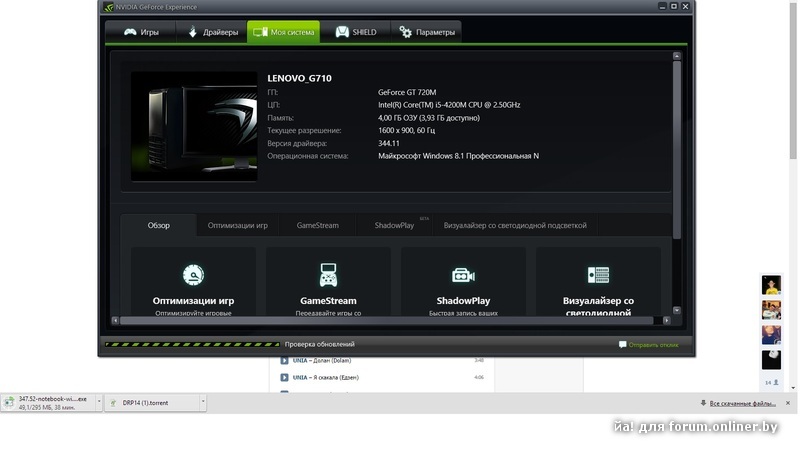Click the GameStream controller icon

328,275
